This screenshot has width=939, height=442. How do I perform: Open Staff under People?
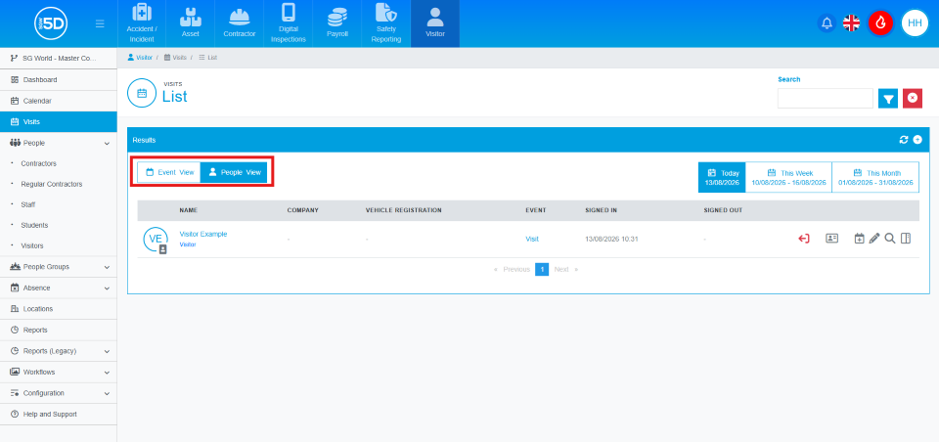[x=28, y=205]
